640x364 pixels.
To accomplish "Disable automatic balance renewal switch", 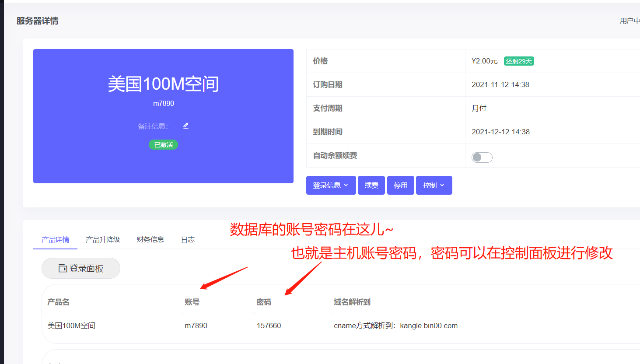I will (482, 157).
